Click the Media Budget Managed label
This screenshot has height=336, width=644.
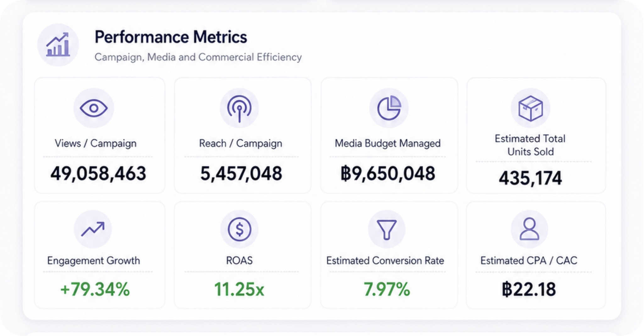point(387,143)
